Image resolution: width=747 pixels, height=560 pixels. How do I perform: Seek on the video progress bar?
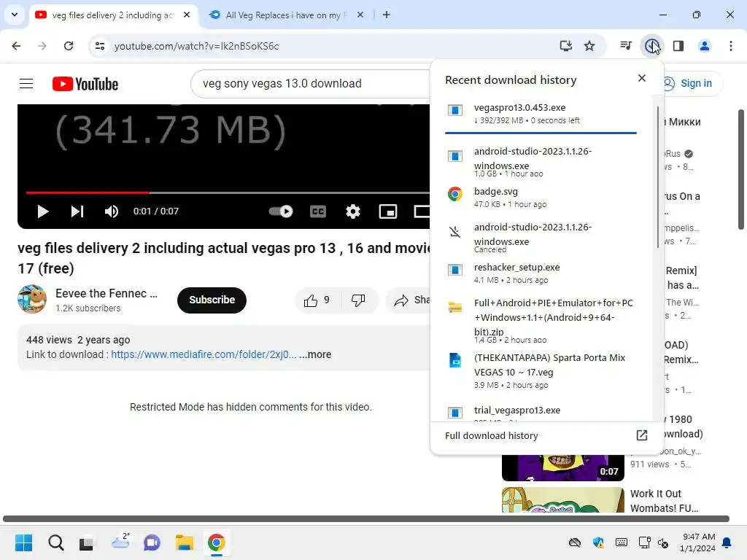coord(228,192)
